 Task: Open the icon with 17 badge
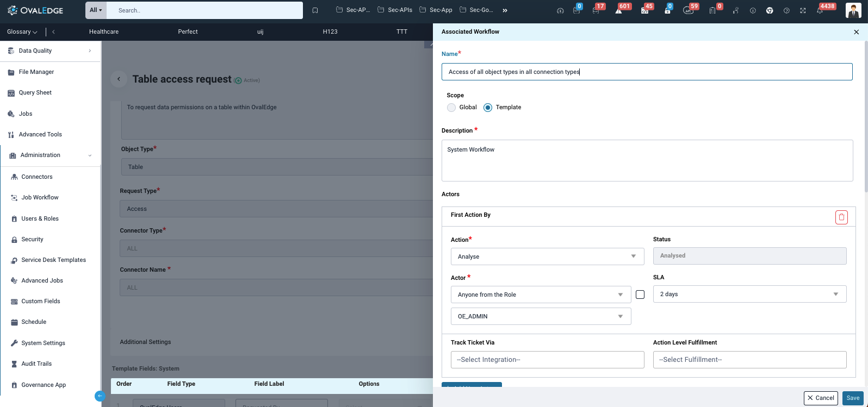tap(597, 10)
